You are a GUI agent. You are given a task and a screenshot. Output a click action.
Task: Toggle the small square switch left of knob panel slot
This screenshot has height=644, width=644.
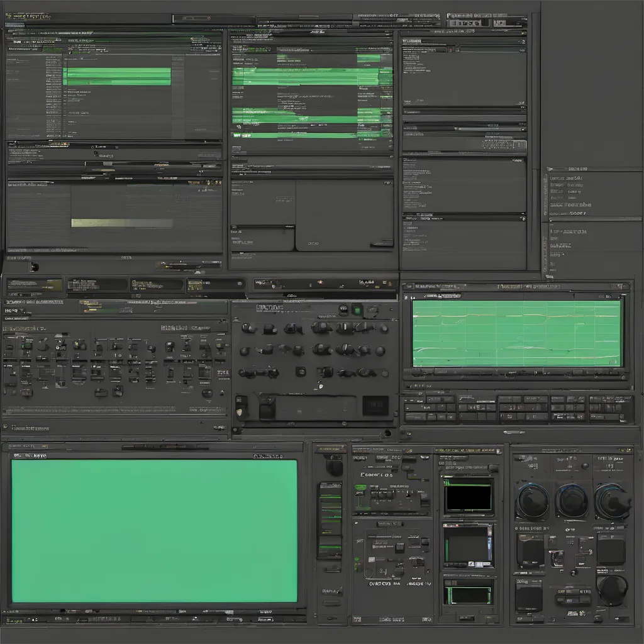(x=241, y=406)
